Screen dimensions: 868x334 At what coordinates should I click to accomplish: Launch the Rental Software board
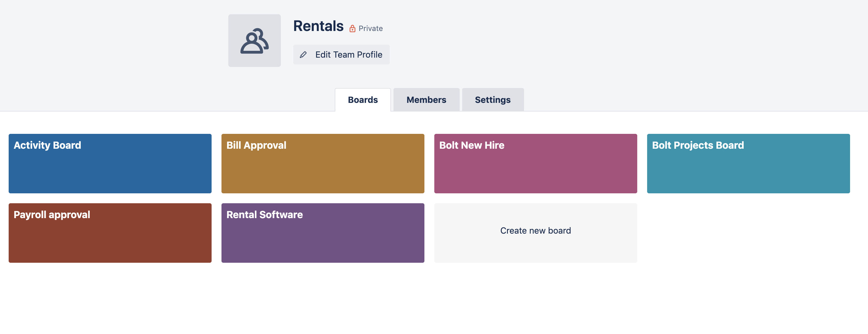pos(322,233)
